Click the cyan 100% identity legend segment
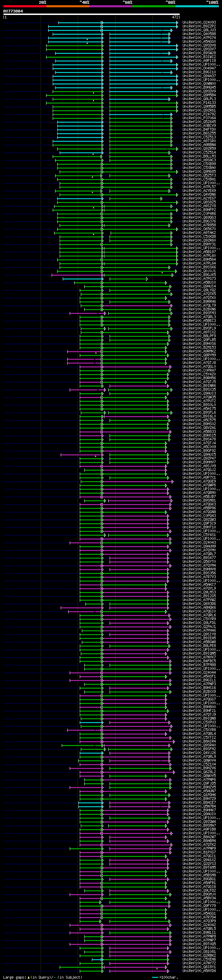 [x=197, y=6]
